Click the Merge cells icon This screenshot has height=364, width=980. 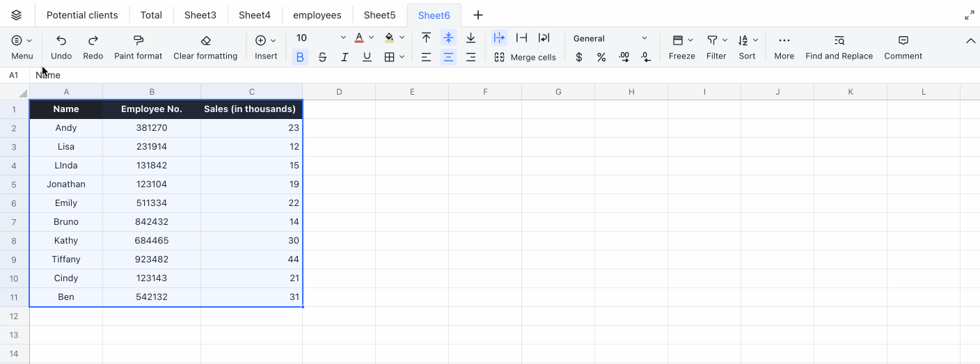pyautogui.click(x=499, y=57)
